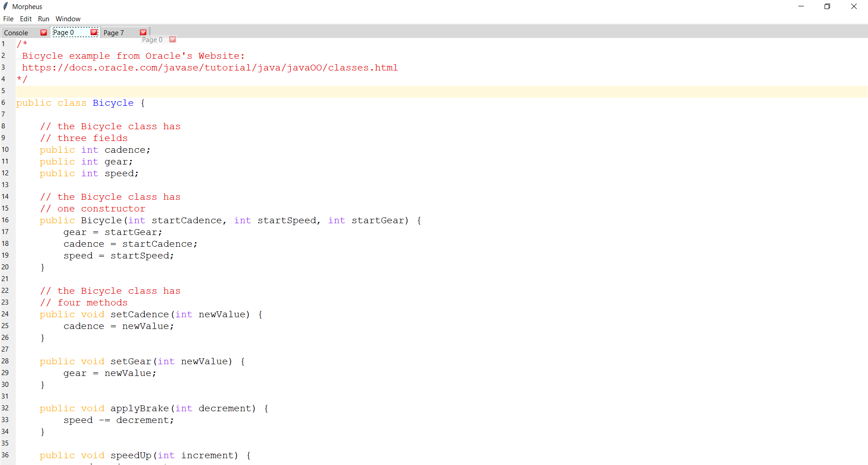Click 'speed = startSpeed;' statement
This screenshot has height=465, width=868.
coord(119,256)
